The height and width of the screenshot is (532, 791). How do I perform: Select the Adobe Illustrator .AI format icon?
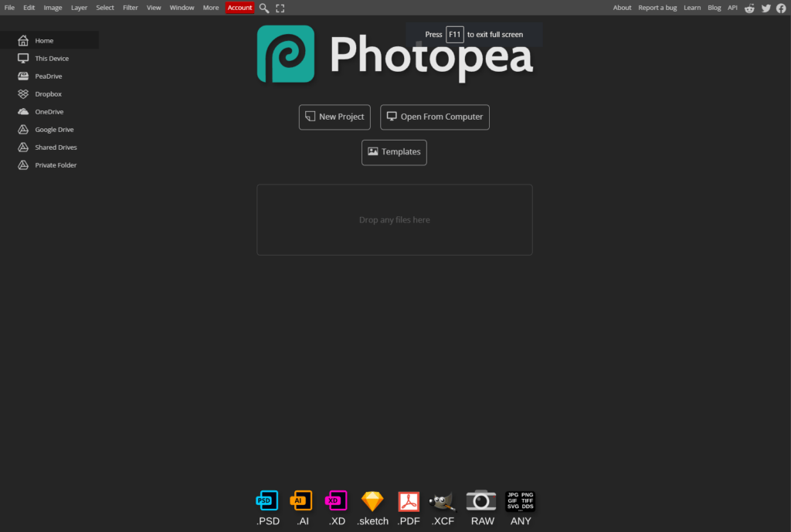coord(301,500)
